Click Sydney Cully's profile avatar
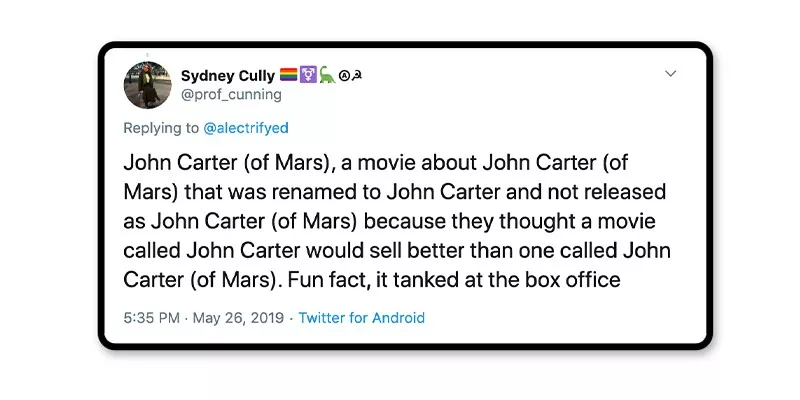The height and width of the screenshot is (400, 800). [x=148, y=84]
